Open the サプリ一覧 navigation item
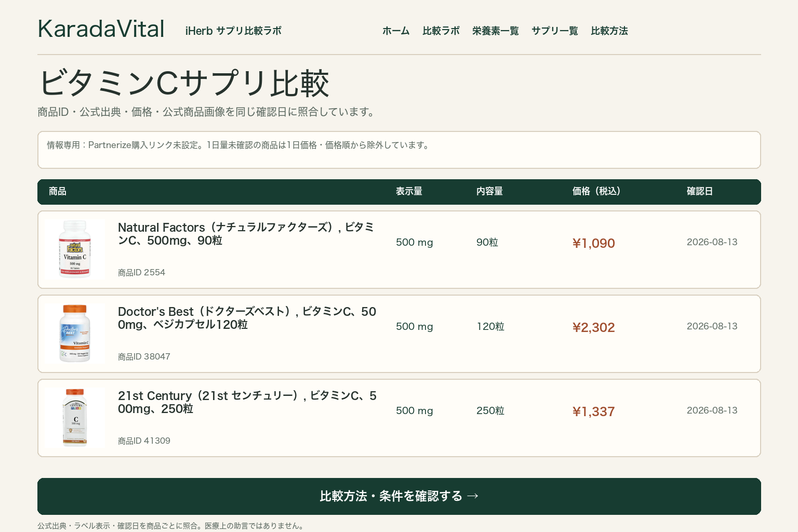Viewport: 798px width, 532px height. 555,31
